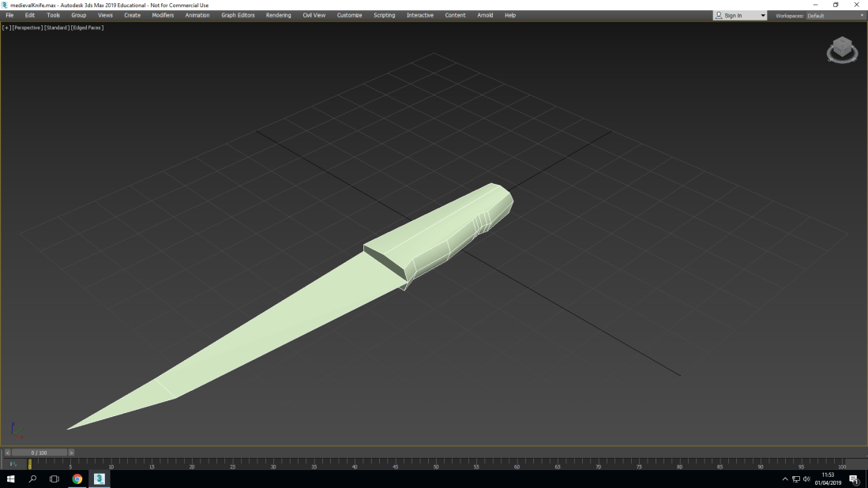
Task: Click the 3ds Max taskbar icon
Action: pyautogui.click(x=100, y=479)
